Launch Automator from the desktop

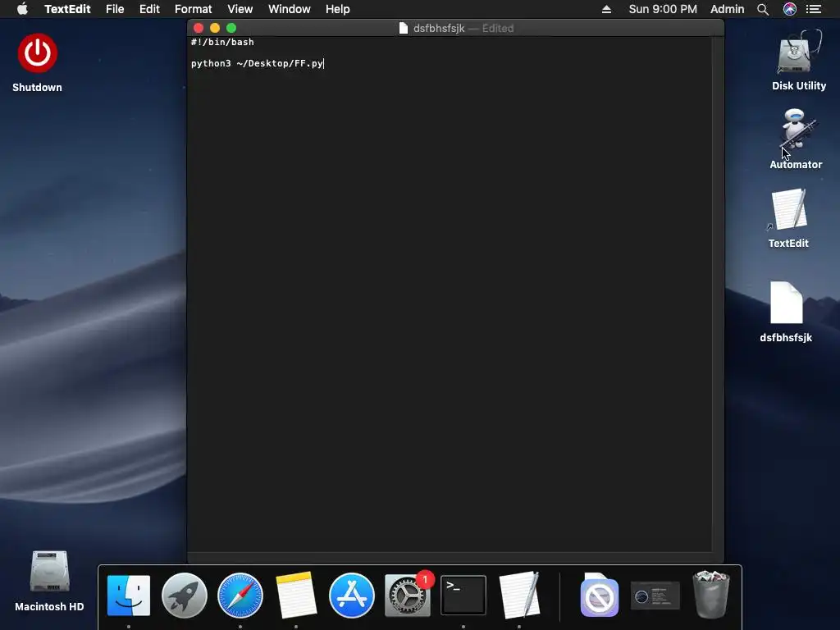796,130
